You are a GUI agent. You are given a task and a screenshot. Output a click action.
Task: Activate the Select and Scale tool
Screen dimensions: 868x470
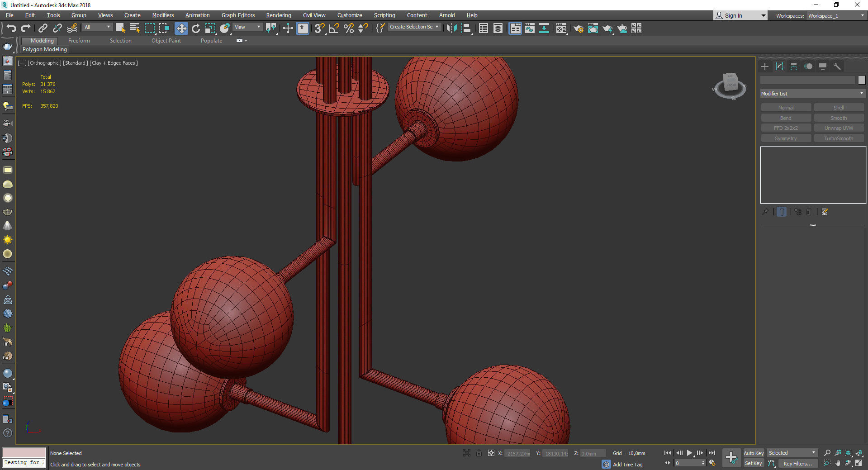pos(210,28)
